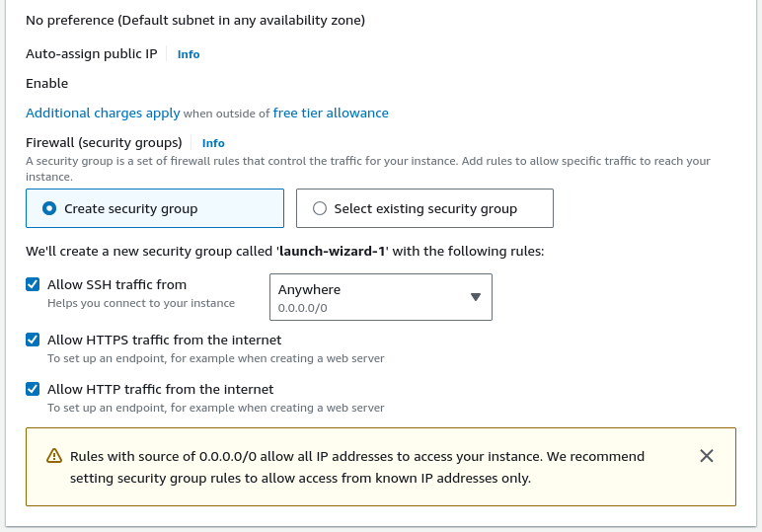Open Info link for Firewall security groups
The width and height of the screenshot is (762, 532).
[213, 143]
